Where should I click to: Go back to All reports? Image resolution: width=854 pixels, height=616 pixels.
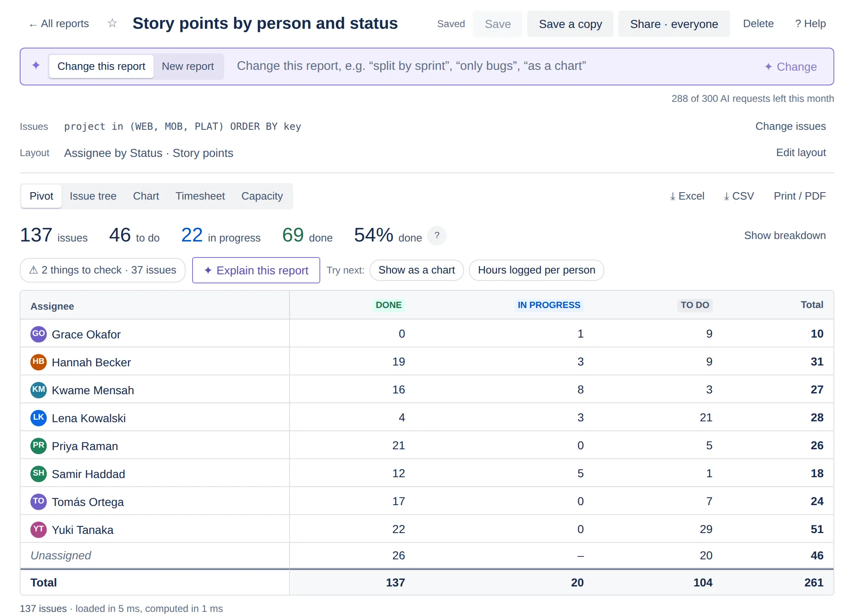(59, 24)
